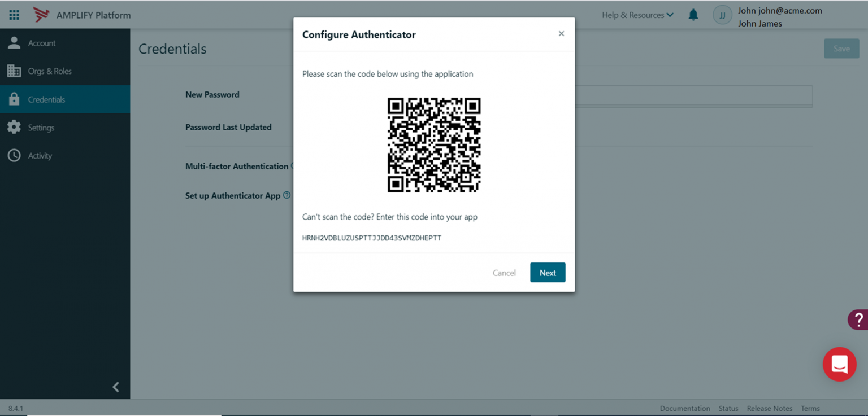Click the AMPLIFY Platform logo
868x416 pixels.
(82, 15)
